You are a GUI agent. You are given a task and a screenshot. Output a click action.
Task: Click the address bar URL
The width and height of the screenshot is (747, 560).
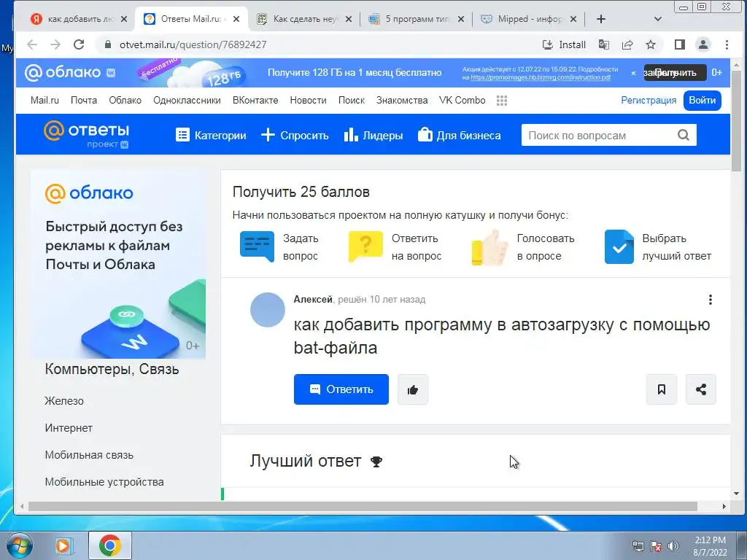click(x=193, y=44)
